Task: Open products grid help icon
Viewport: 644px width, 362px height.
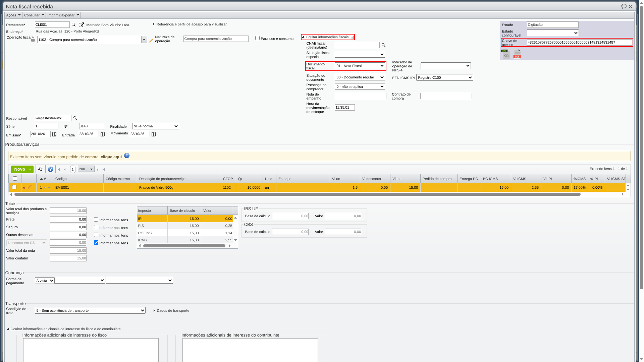Action: [x=51, y=169]
